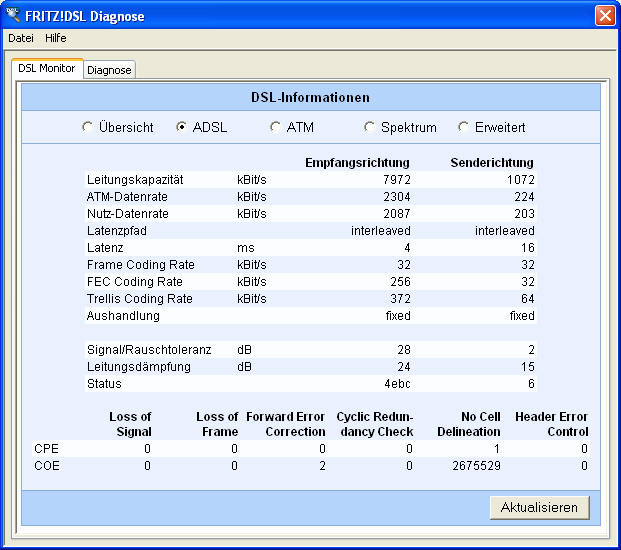Click the Status row label
Viewport: 621px width, 550px height.
pos(104,384)
